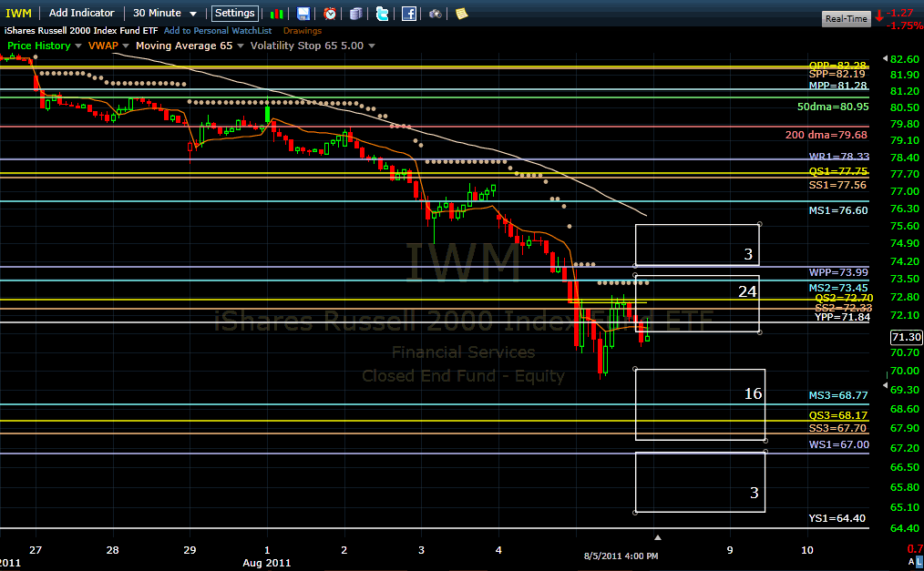The width and height of the screenshot is (924, 571).
Task: Click Add to Personal WatchList link
Action: point(218,31)
